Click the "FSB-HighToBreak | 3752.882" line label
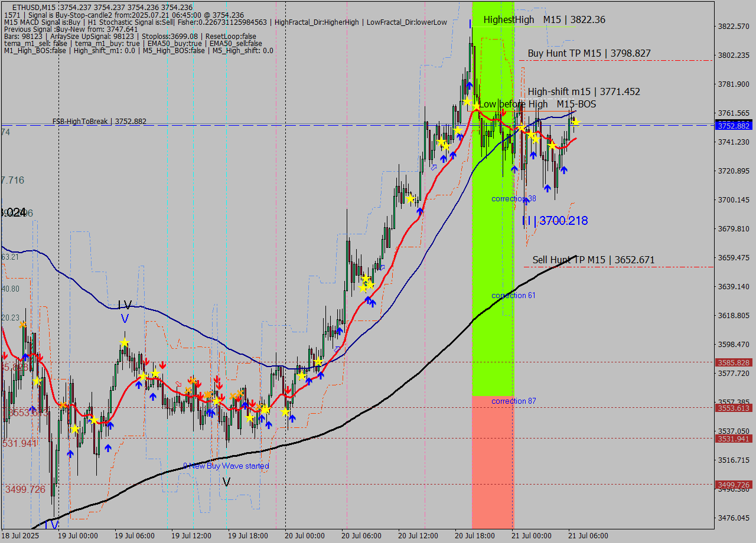Screen dimensions: 756x543 99,121
